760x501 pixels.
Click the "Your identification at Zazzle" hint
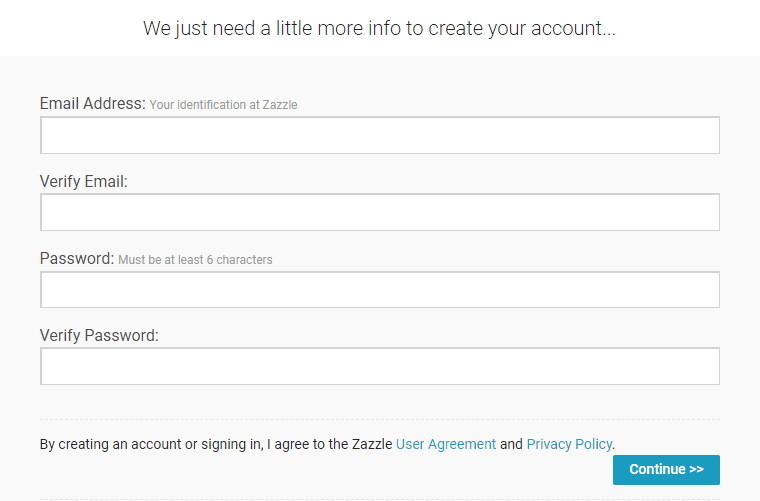coord(223,105)
